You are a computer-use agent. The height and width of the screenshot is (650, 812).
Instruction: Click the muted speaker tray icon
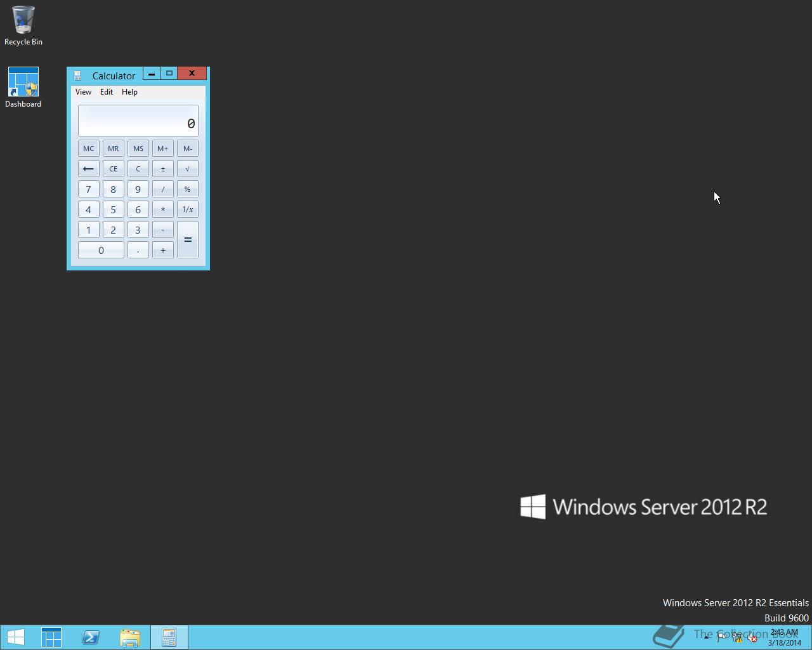[x=752, y=637]
